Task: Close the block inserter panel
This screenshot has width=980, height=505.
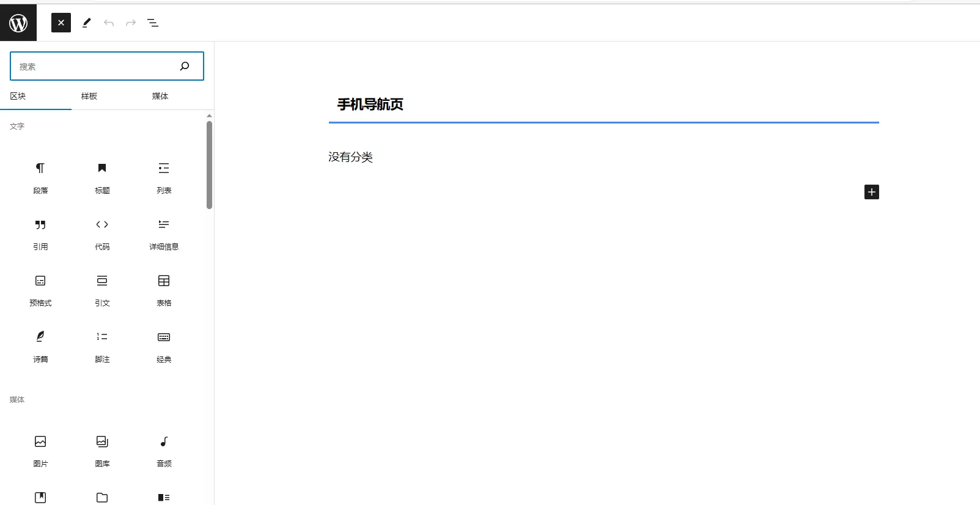Action: [61, 23]
